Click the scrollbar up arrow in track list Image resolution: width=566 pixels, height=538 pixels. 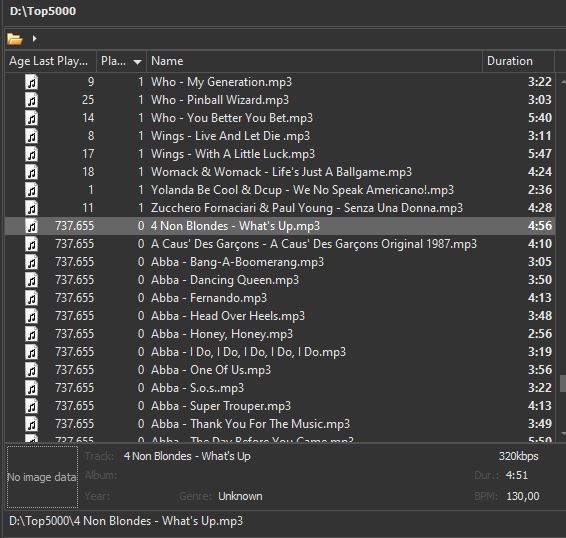(x=563, y=82)
